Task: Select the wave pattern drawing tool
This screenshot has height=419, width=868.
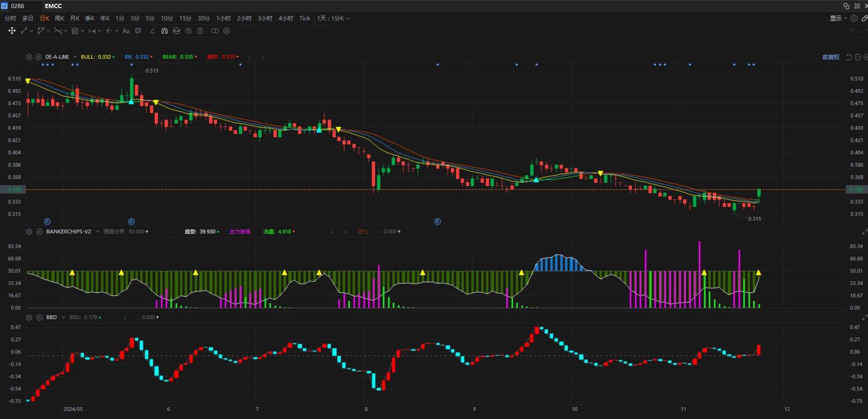Action: 58,31
